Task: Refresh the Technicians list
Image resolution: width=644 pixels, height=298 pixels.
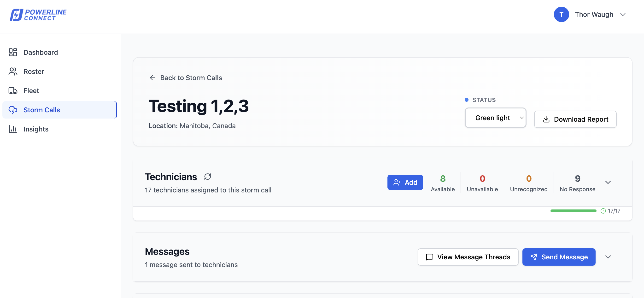Action: 207,177
